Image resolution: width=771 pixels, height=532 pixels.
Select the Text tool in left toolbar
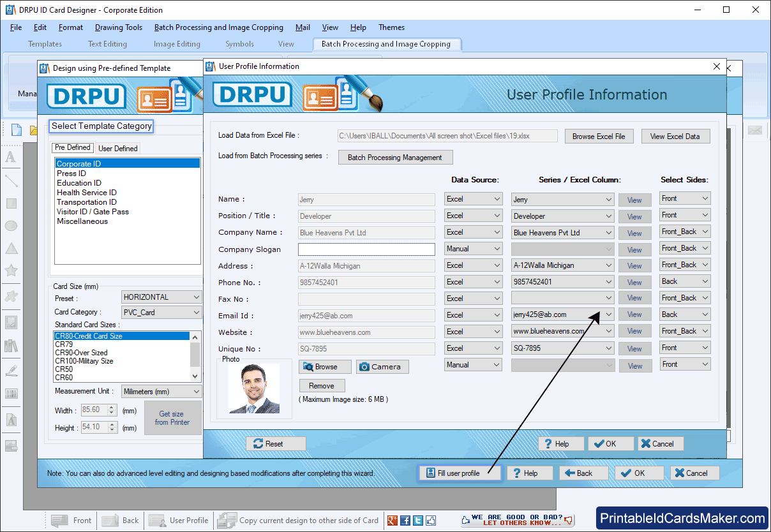tap(11, 157)
